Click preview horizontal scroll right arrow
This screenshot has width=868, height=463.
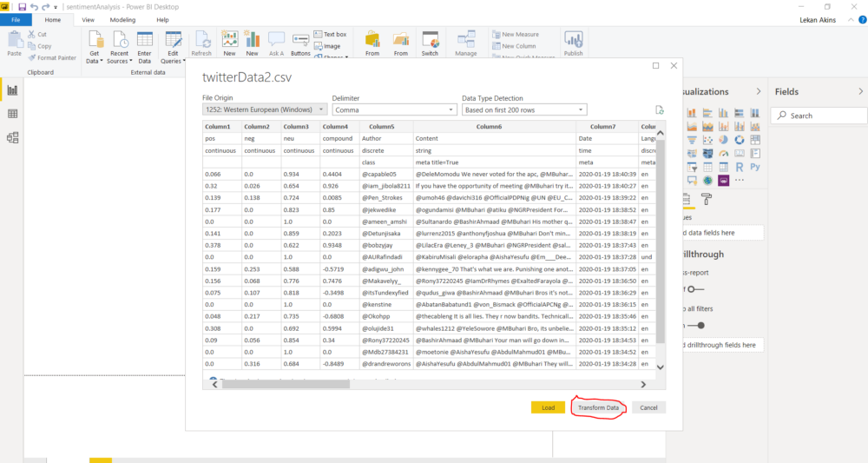[643, 384]
